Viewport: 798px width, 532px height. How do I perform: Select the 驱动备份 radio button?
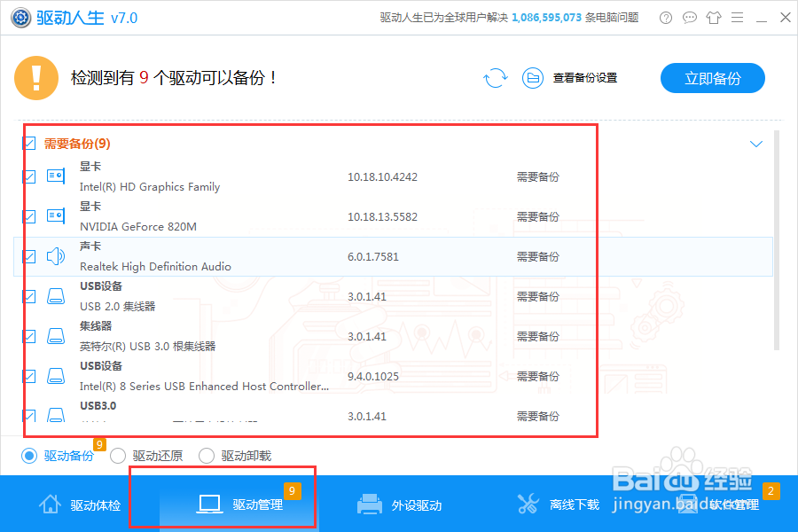coord(29,456)
